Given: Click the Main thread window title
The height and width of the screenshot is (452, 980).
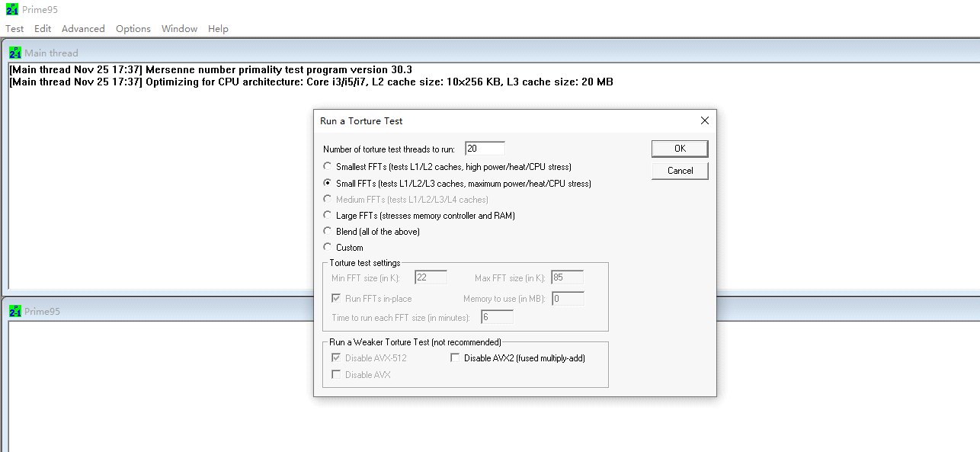Looking at the screenshot, I should (x=51, y=53).
